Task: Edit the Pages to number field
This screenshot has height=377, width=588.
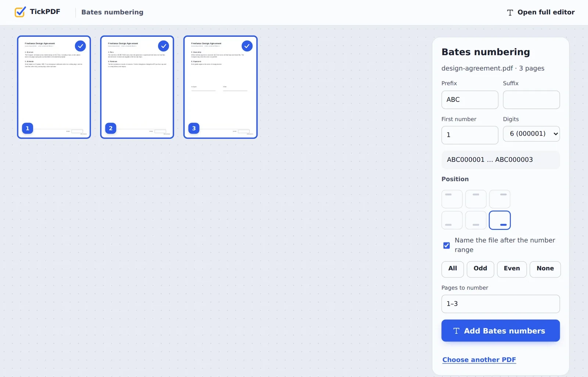Action: pos(501,304)
